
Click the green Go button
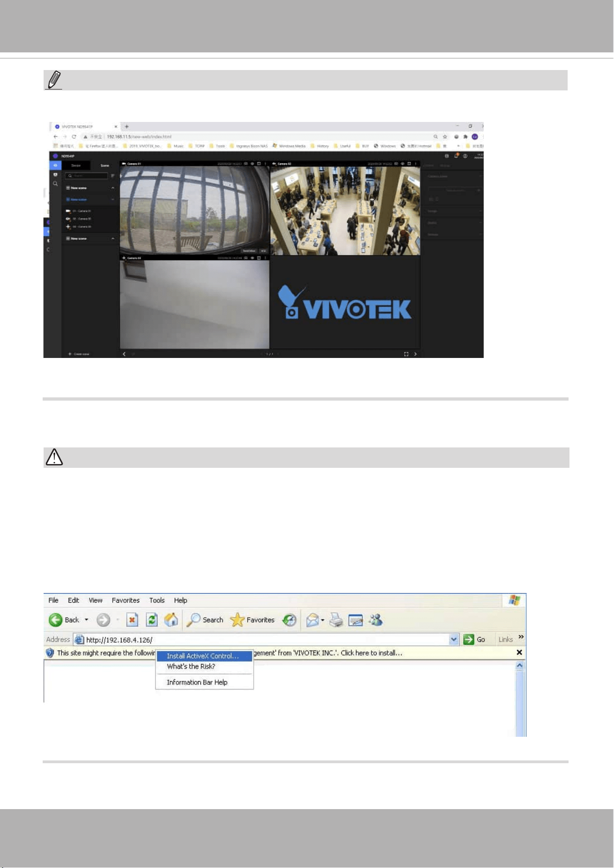point(474,639)
